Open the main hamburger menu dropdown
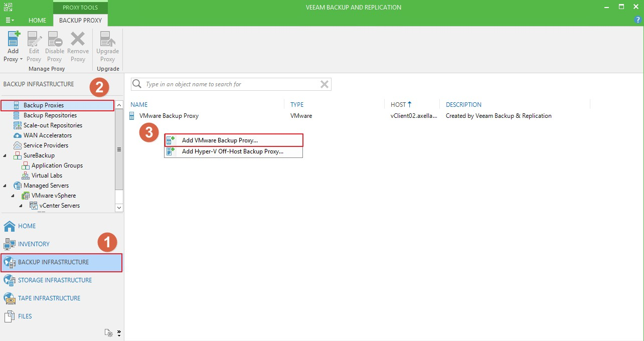The height and width of the screenshot is (341, 644). [x=10, y=20]
